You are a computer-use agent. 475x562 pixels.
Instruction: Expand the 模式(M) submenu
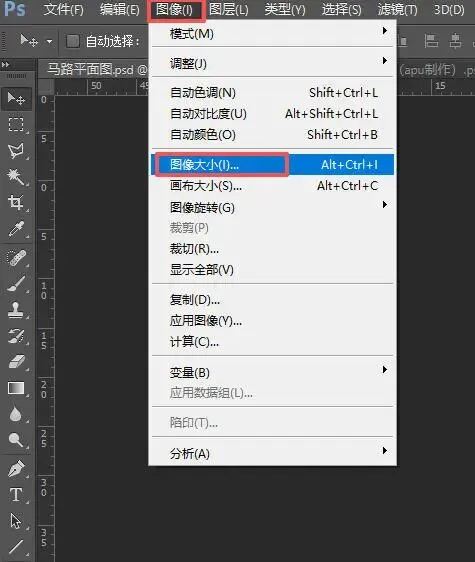272,34
